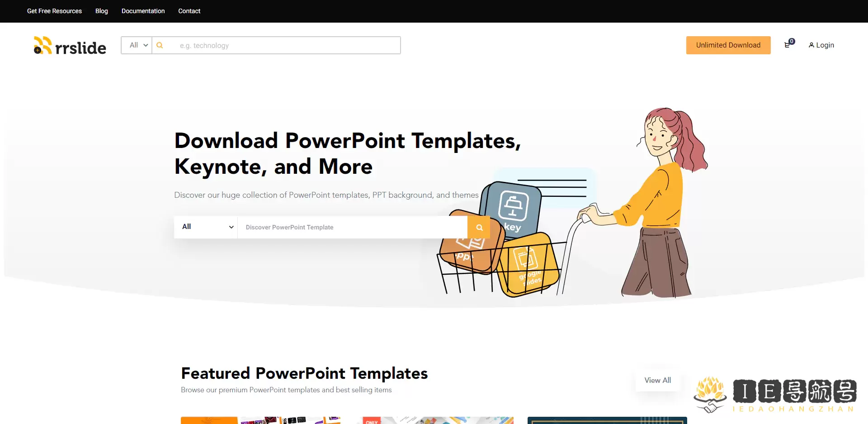Image resolution: width=868 pixels, height=424 pixels.
Task: Click the header search magnifier icon
Action: point(160,45)
